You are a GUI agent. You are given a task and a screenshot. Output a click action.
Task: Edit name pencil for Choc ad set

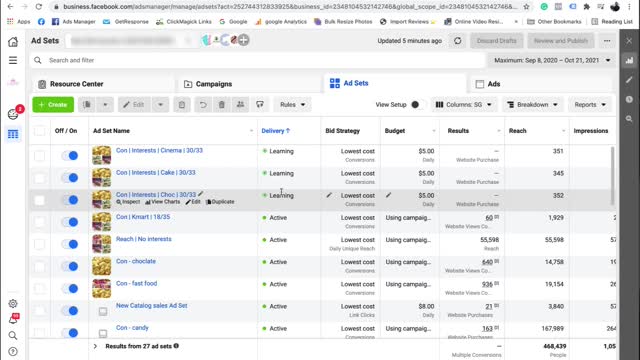coord(200,194)
